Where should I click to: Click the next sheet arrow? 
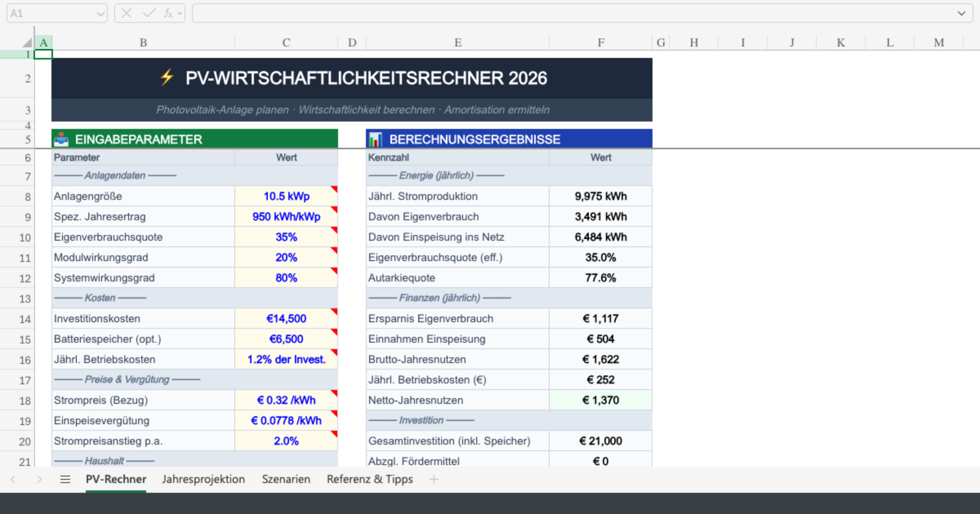point(39,479)
